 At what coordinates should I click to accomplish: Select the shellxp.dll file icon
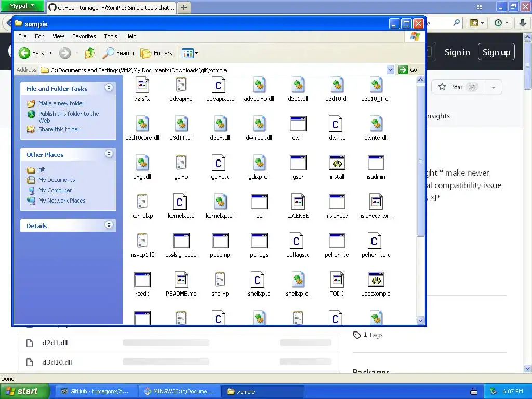(x=298, y=280)
